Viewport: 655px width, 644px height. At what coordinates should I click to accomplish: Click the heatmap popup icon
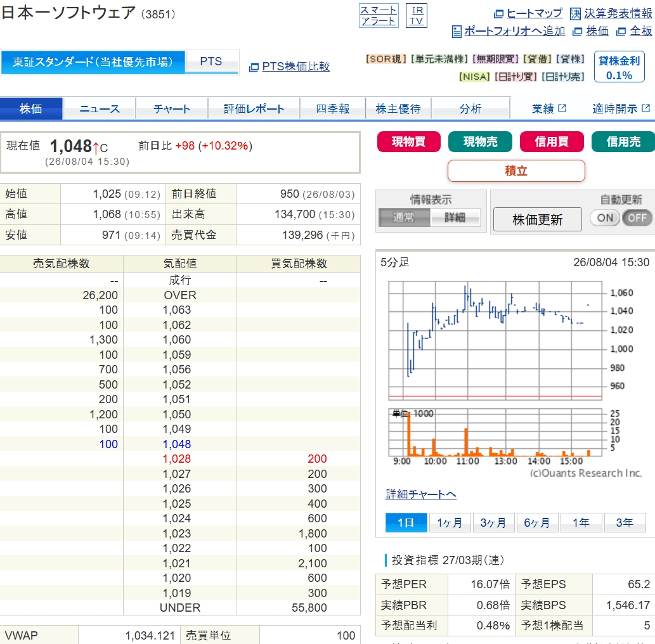click(x=498, y=14)
